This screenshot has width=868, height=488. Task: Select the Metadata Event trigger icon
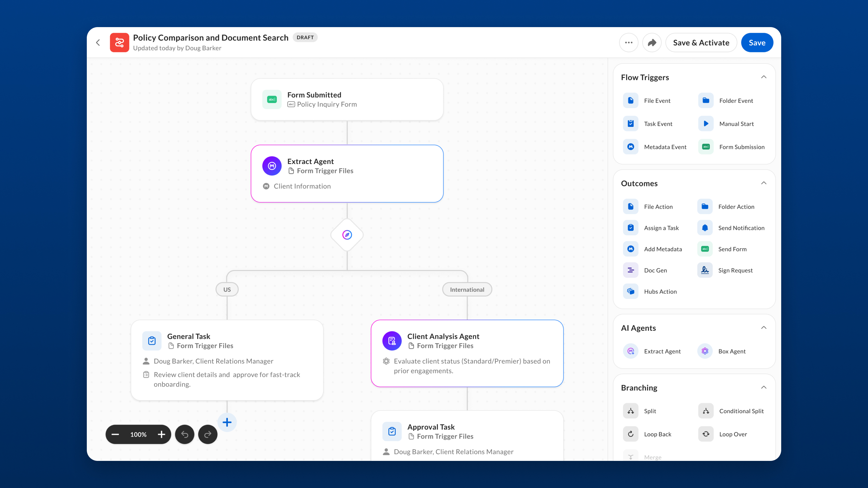(630, 147)
